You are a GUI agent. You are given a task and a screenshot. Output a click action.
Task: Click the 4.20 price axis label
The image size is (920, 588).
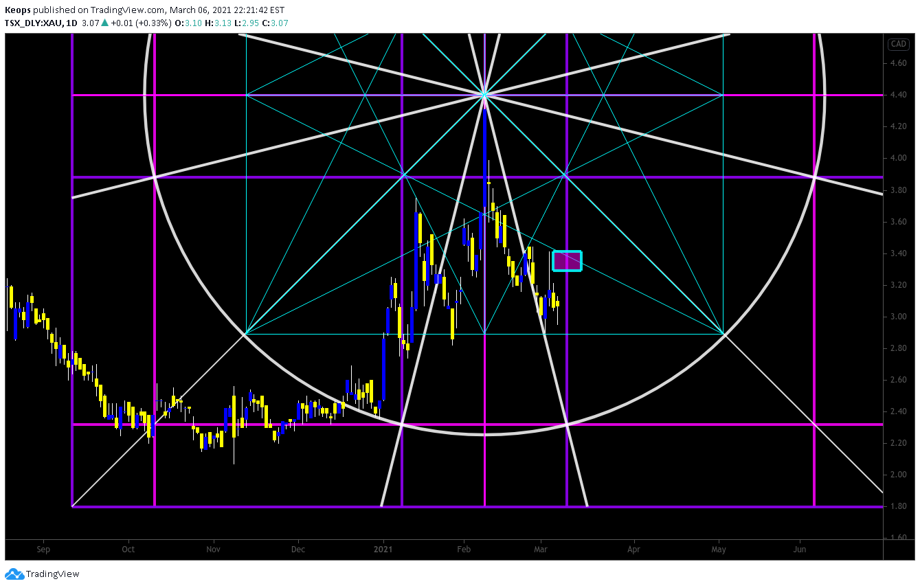point(898,126)
